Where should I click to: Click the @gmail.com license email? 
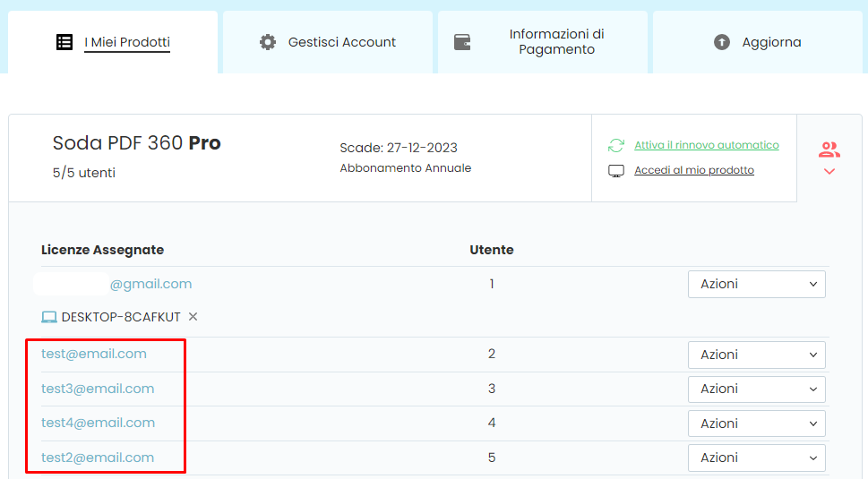tap(150, 284)
